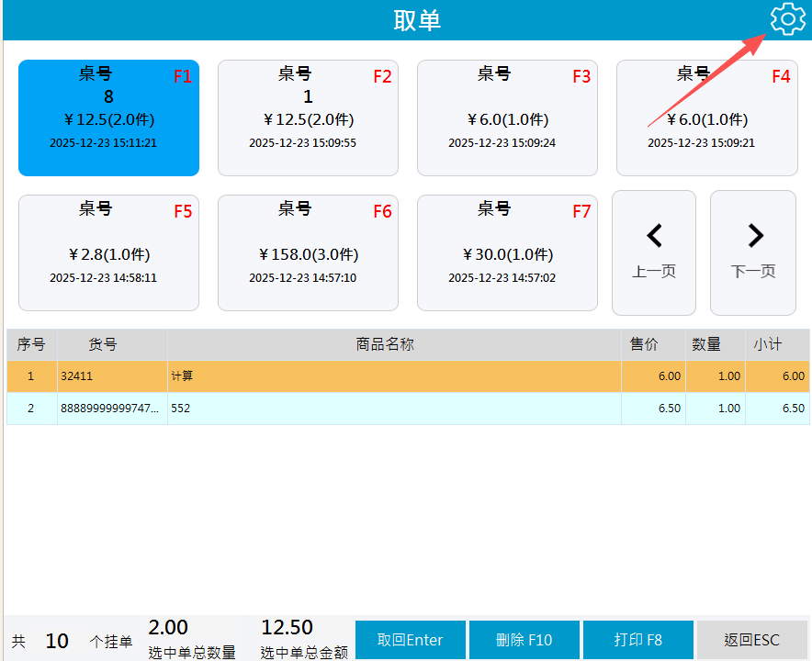
Task: Print order using 打印 F8 button
Action: pyautogui.click(x=637, y=640)
